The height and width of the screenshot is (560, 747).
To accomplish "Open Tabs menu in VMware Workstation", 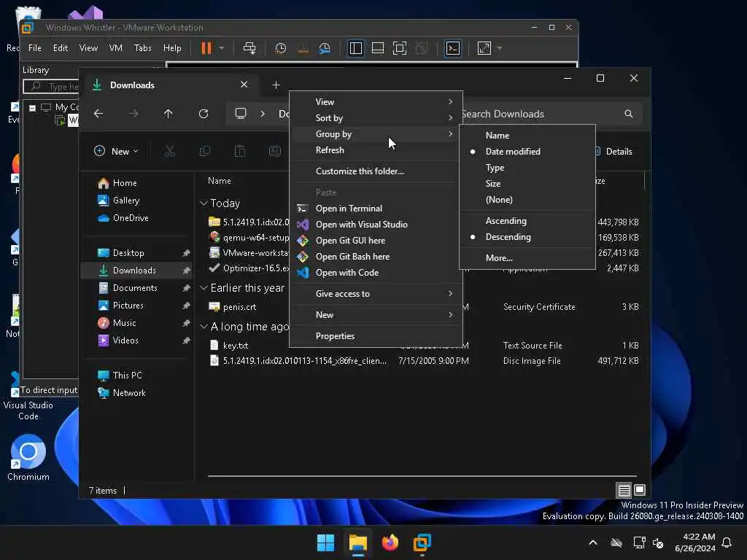I will (143, 48).
